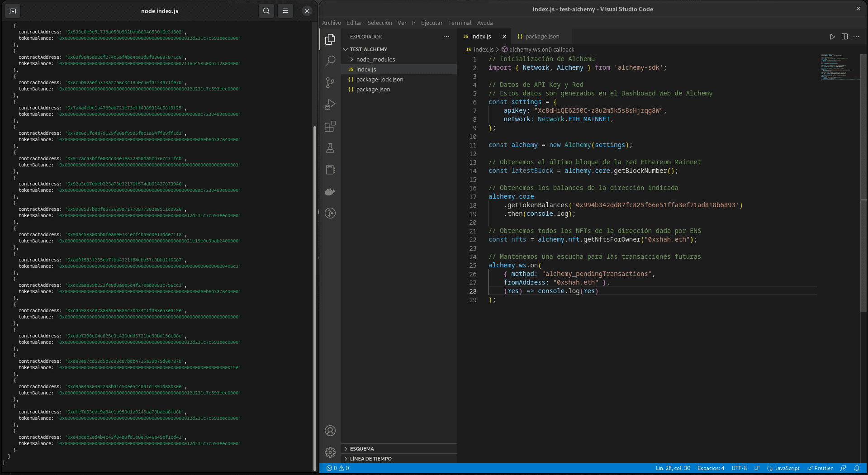Change end-of-line sequence LF
The image size is (868, 475).
pyautogui.click(x=757, y=468)
